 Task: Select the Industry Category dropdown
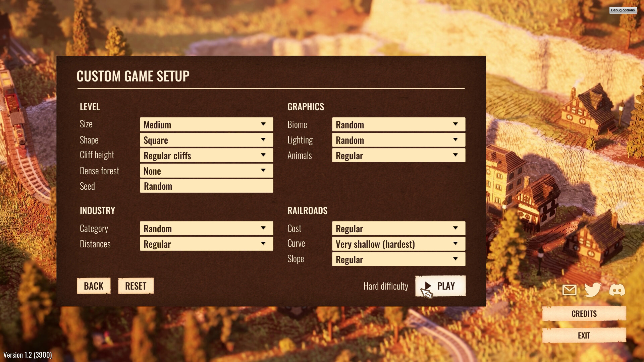[206, 228]
